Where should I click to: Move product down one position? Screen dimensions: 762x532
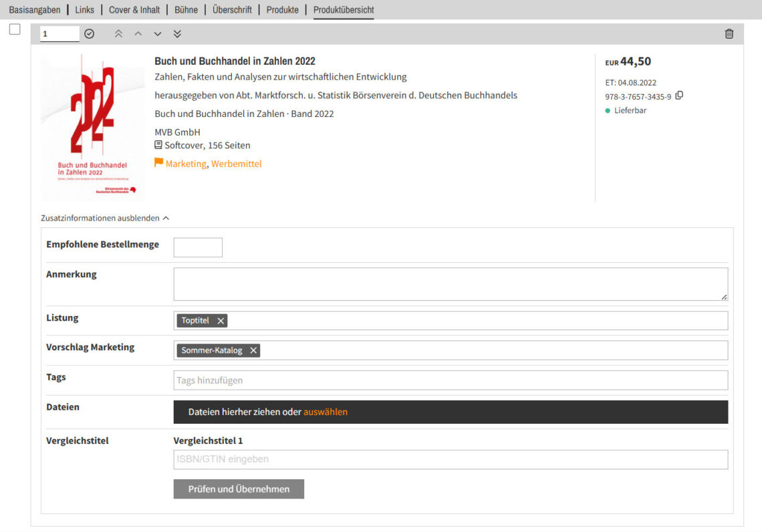click(x=158, y=33)
